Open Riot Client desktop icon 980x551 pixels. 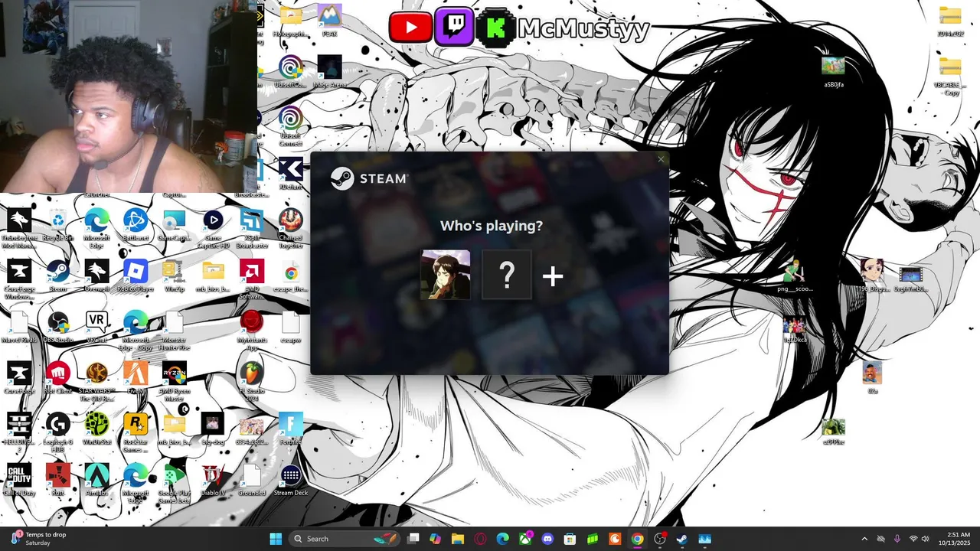[58, 378]
